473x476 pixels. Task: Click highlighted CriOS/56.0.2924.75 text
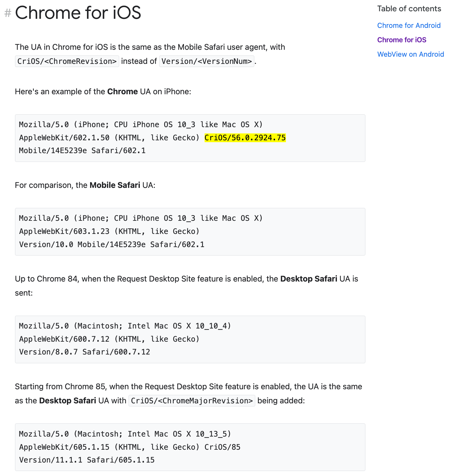click(245, 138)
